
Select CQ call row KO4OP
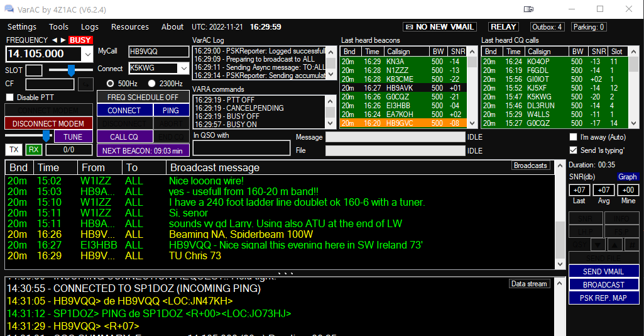tap(554, 61)
